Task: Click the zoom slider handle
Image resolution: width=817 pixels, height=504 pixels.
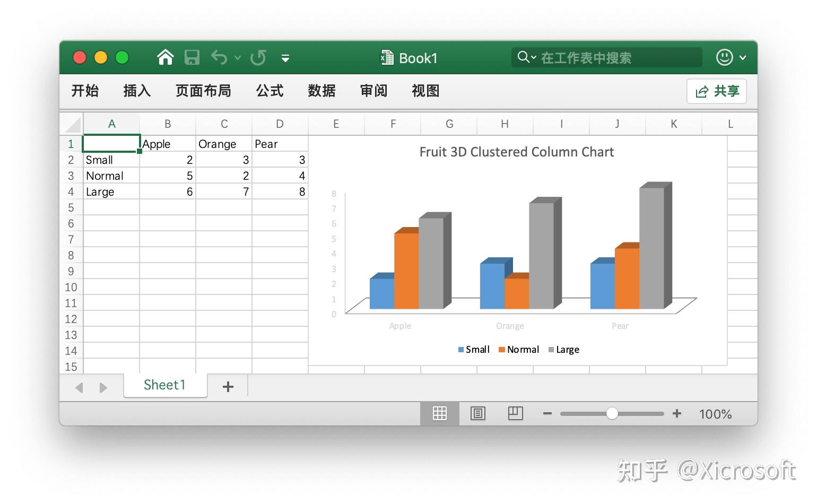Action: (612, 413)
